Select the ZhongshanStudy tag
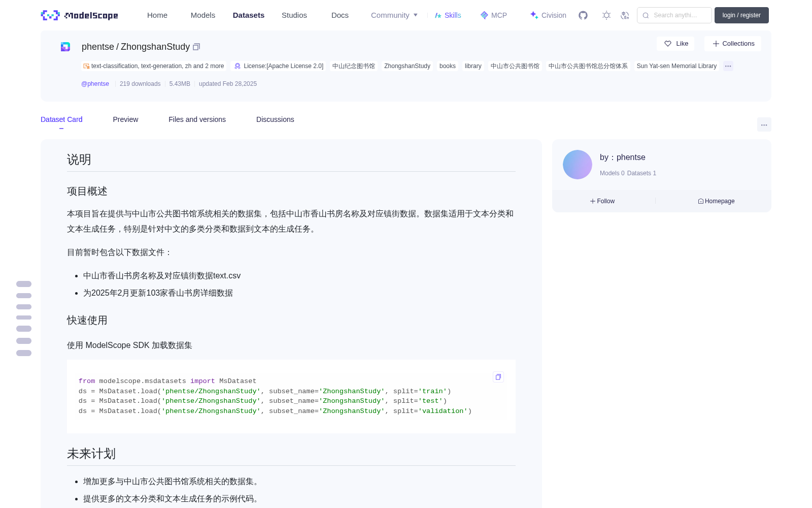 click(407, 66)
